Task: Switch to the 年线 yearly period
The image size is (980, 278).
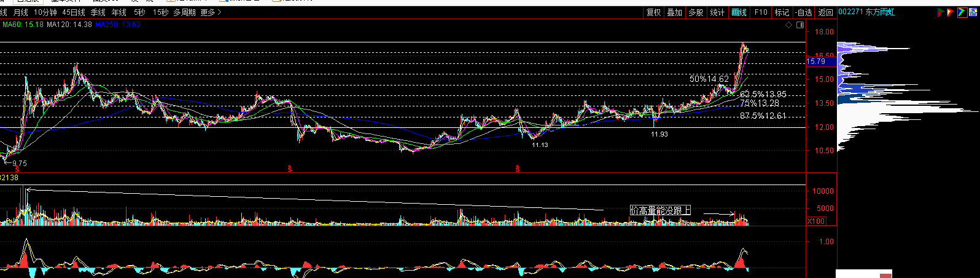Action: coord(119,12)
